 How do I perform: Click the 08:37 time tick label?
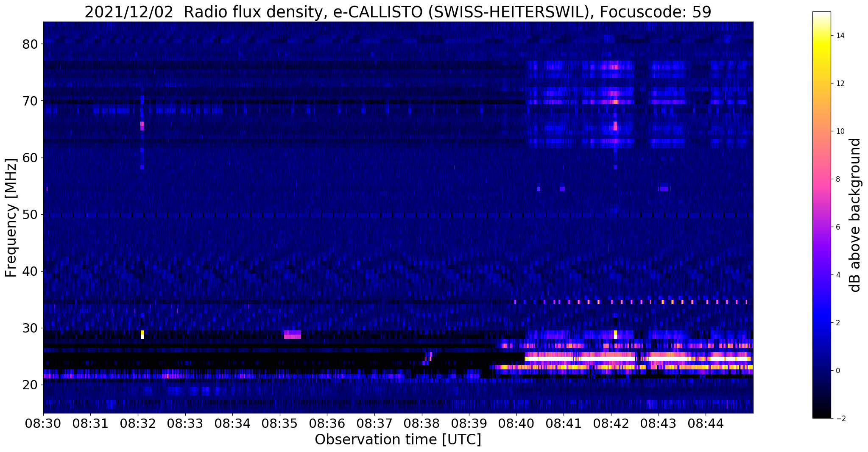point(374,423)
